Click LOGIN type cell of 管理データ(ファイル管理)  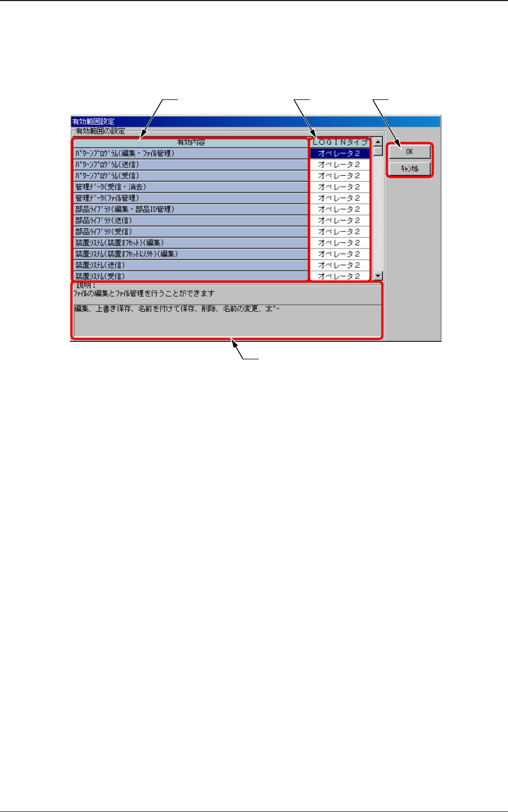(340, 198)
